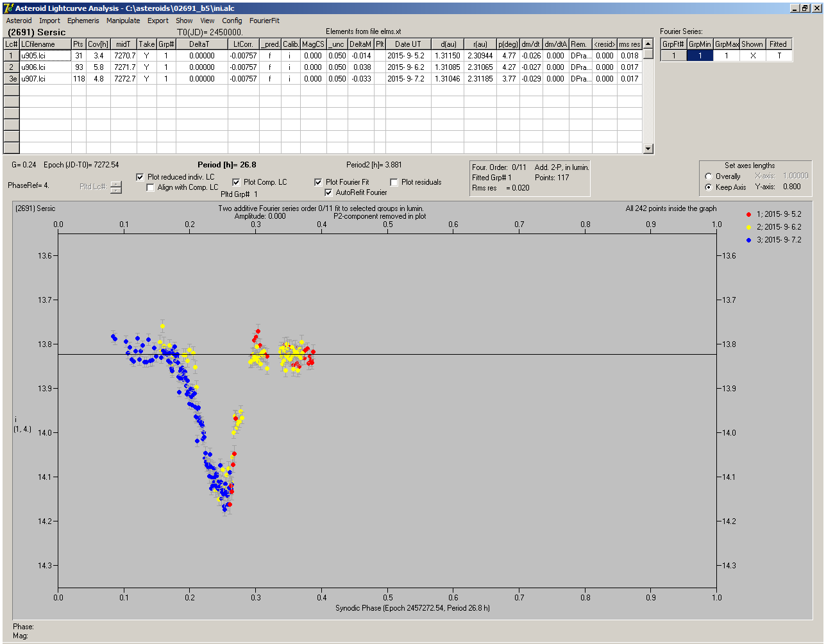Open the Config menu

click(232, 21)
